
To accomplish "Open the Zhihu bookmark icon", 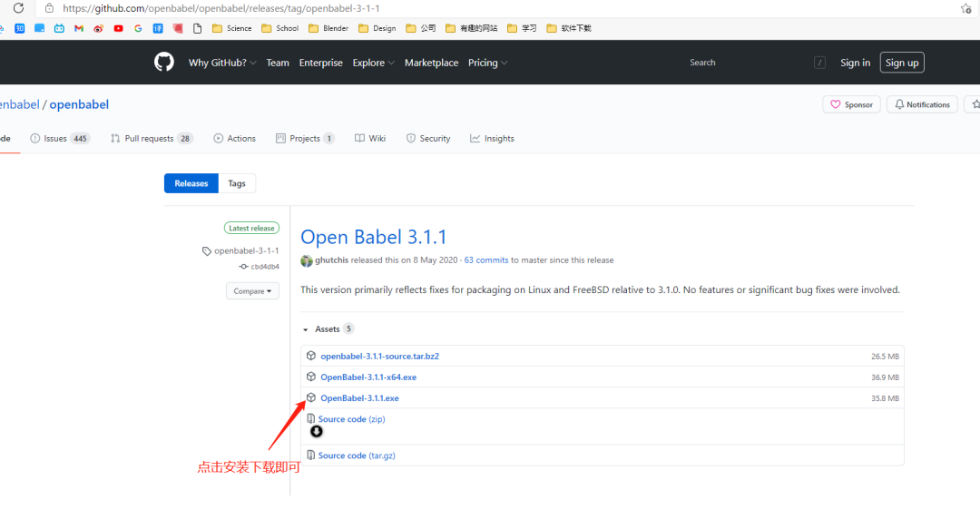I will (20, 28).
